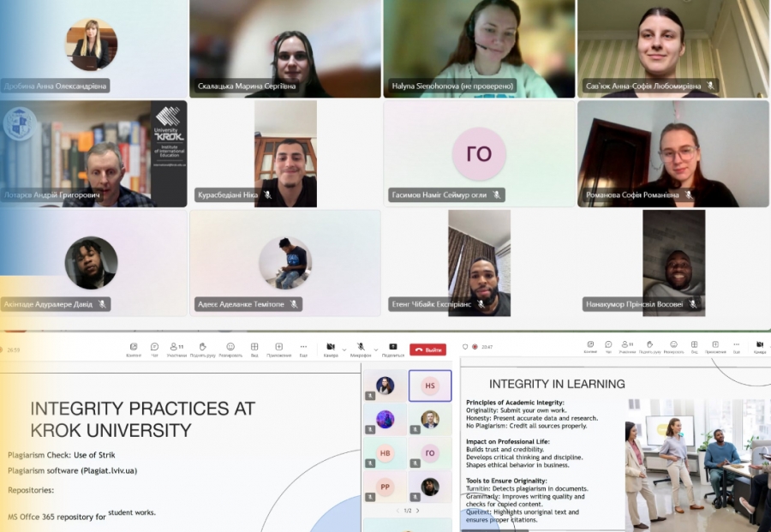Open Ещё menu in right meeting toolbar
This screenshot has width=771, height=532.
pos(736,347)
